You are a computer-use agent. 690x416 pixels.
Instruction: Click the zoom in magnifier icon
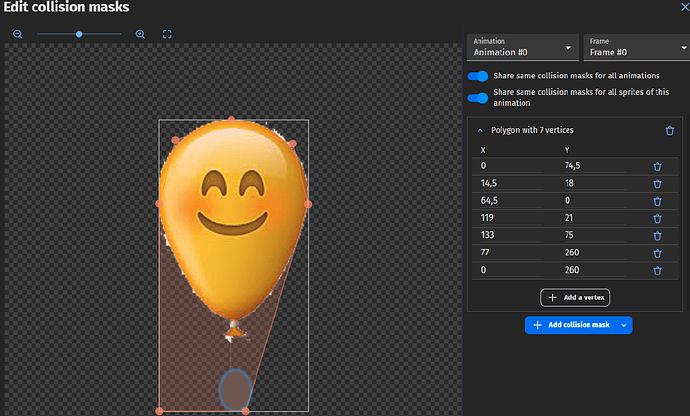pyautogui.click(x=140, y=34)
